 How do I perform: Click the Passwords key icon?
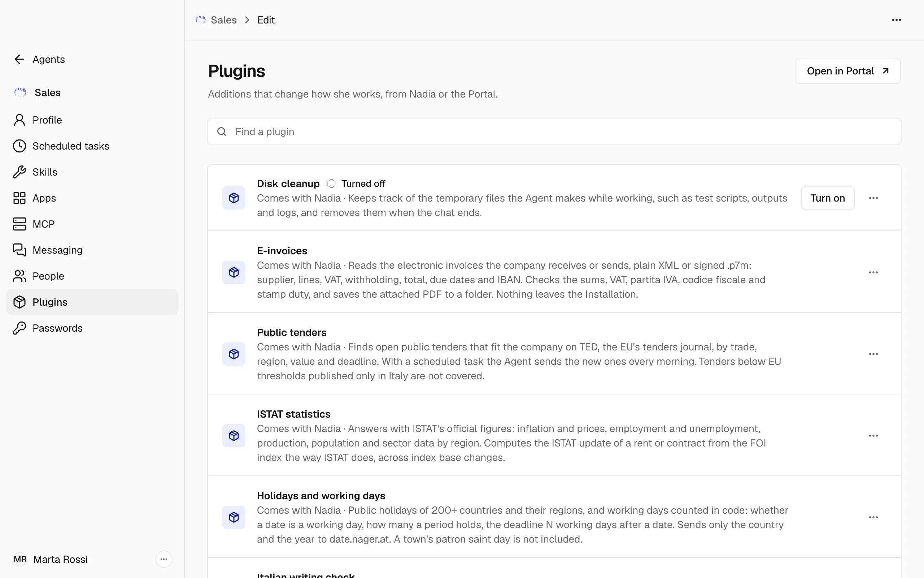[x=19, y=328]
